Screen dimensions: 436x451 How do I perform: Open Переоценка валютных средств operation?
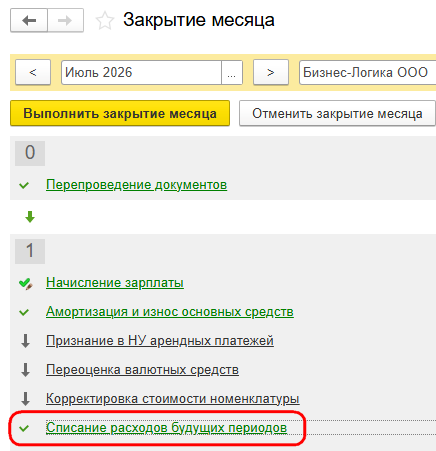coord(142,370)
